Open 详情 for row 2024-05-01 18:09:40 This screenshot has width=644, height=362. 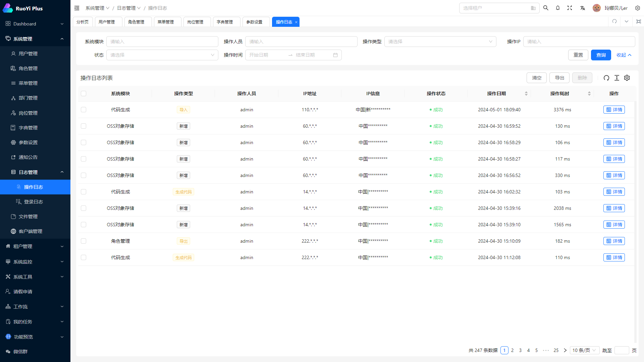(x=614, y=110)
